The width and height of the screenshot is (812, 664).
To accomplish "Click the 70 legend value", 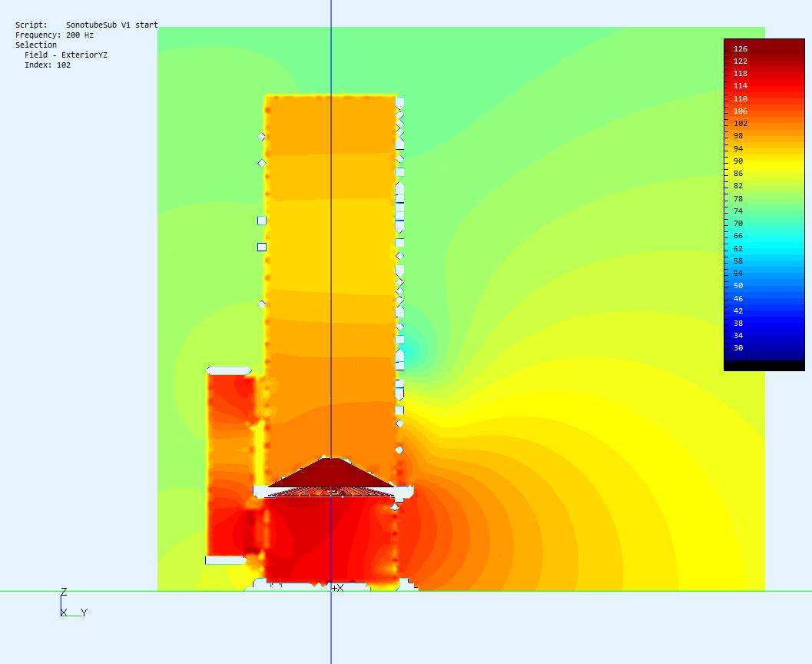I will 738,223.
